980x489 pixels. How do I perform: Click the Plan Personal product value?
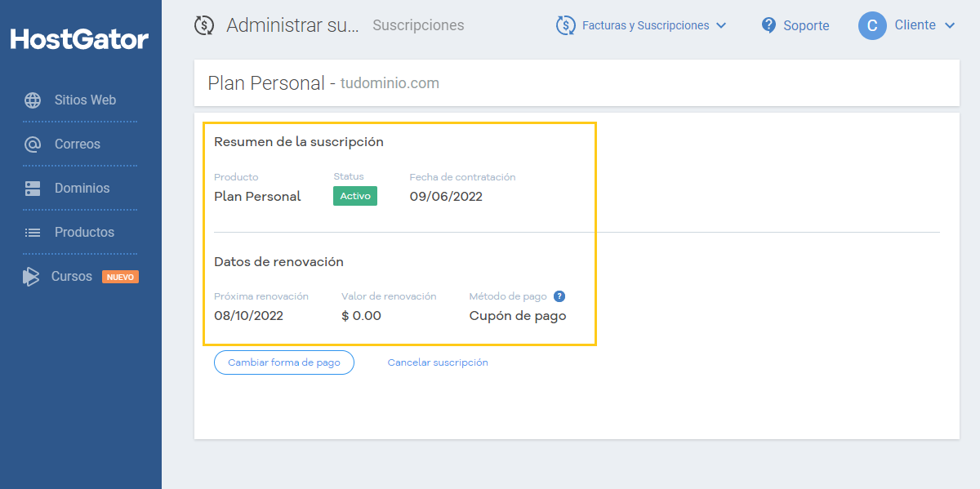click(257, 196)
